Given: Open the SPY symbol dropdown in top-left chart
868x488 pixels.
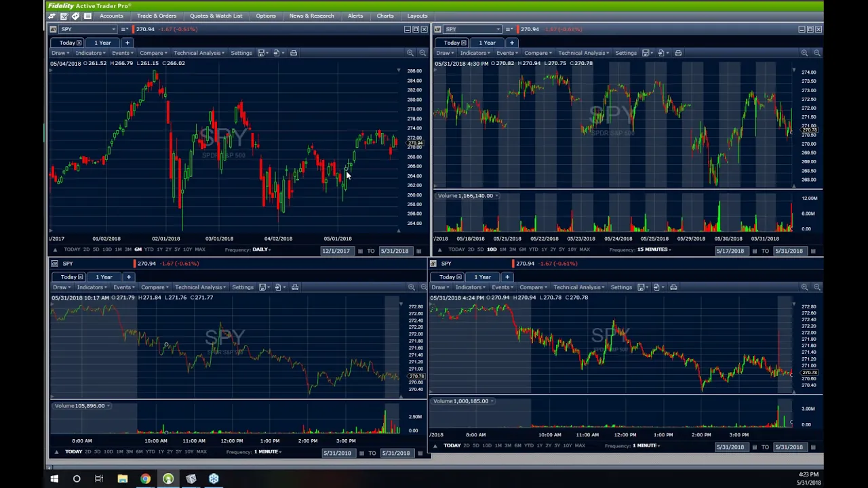Looking at the screenshot, I should tap(113, 29).
